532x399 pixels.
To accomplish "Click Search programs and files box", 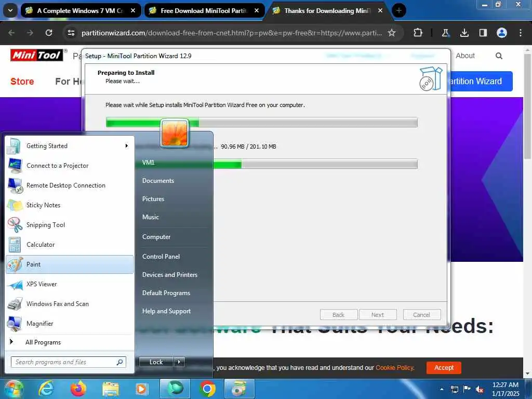I will (68, 362).
